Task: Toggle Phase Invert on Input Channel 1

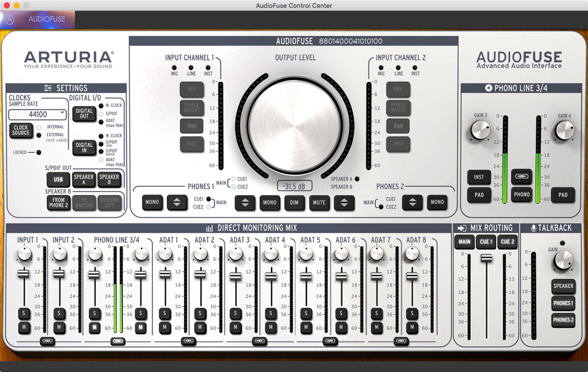Action: coord(192,108)
